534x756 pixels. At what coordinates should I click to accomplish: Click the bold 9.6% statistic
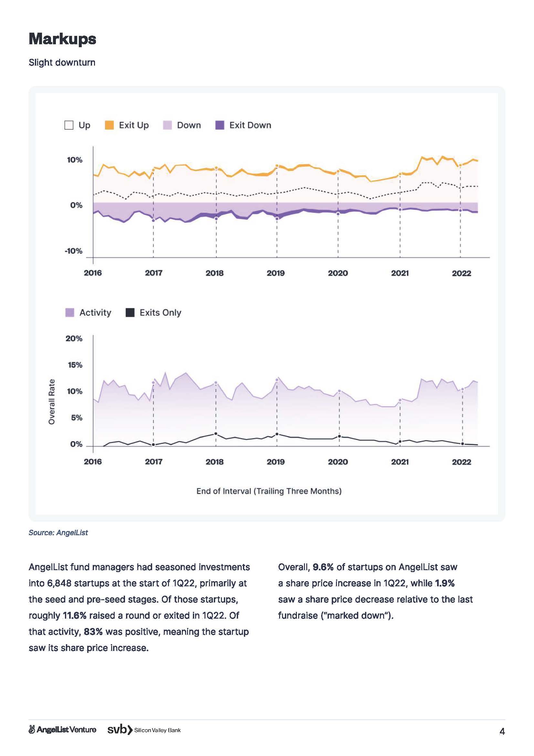323,567
